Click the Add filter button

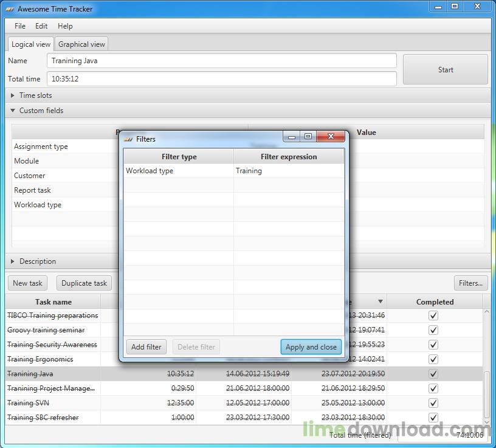[146, 347]
